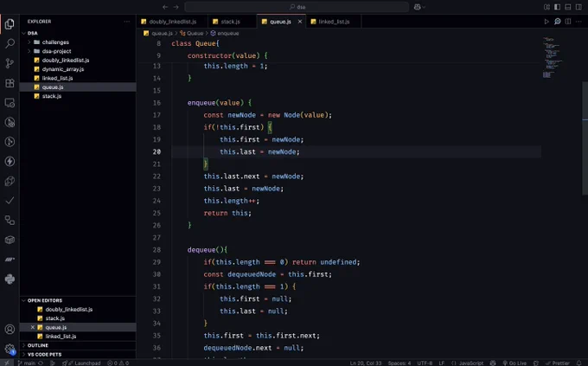Click the Spaces: 4 indentation setting
The image size is (588, 366).
tap(399, 363)
